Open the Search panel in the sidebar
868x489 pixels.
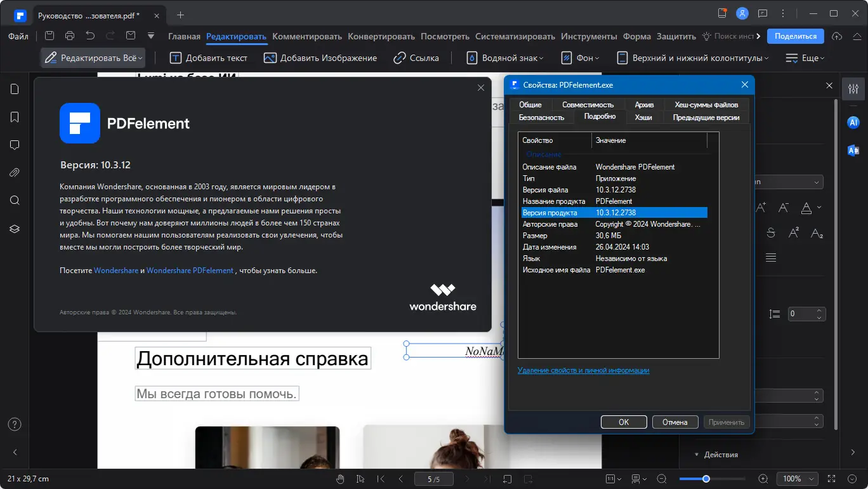(x=15, y=200)
